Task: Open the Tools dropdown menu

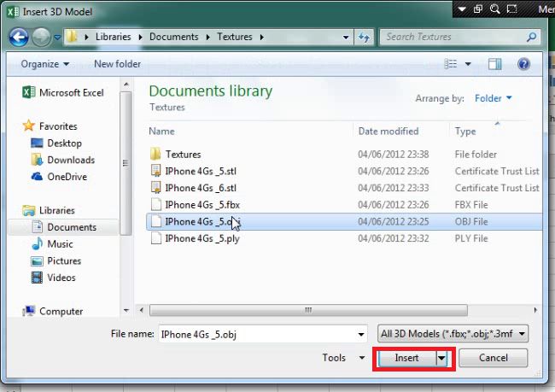Action: [x=344, y=358]
